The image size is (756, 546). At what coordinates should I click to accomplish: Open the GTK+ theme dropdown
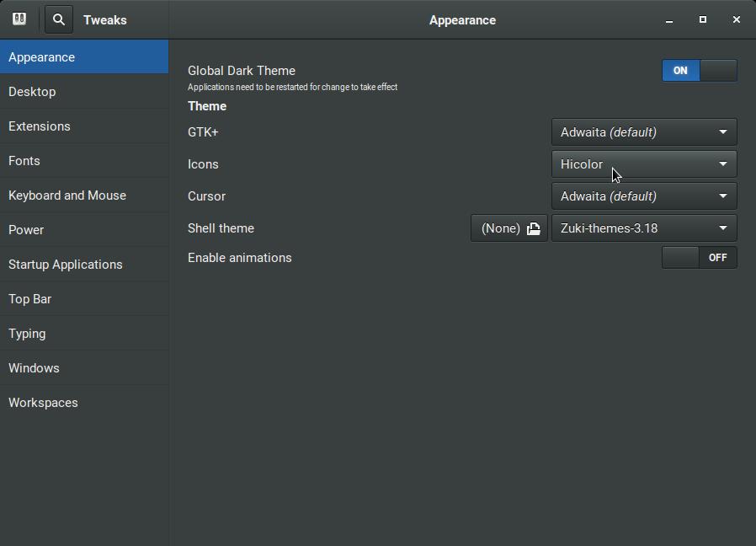[644, 132]
